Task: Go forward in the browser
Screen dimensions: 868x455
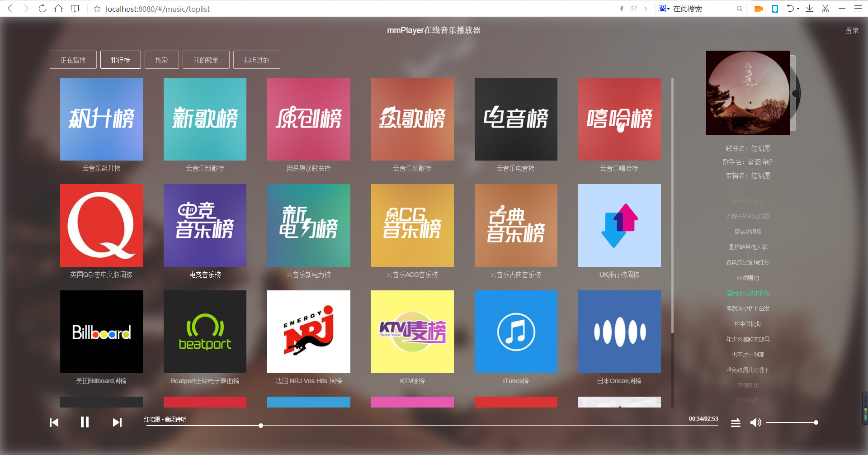Action: [x=26, y=9]
